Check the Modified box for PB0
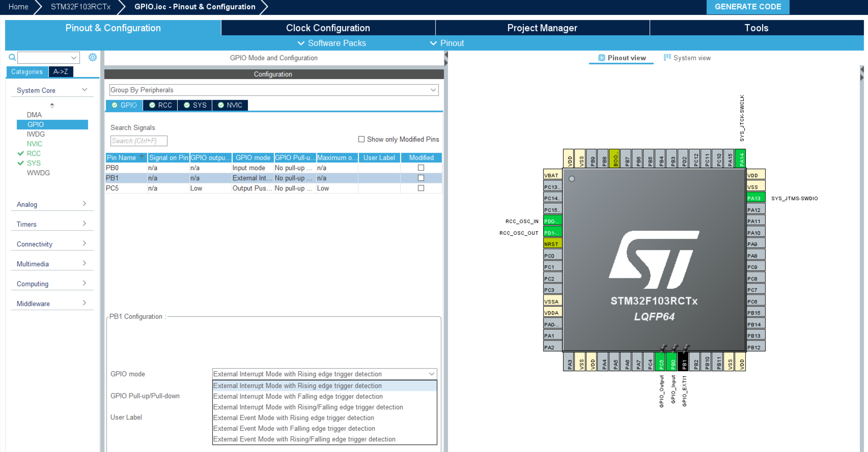This screenshot has height=452, width=868. click(x=421, y=168)
